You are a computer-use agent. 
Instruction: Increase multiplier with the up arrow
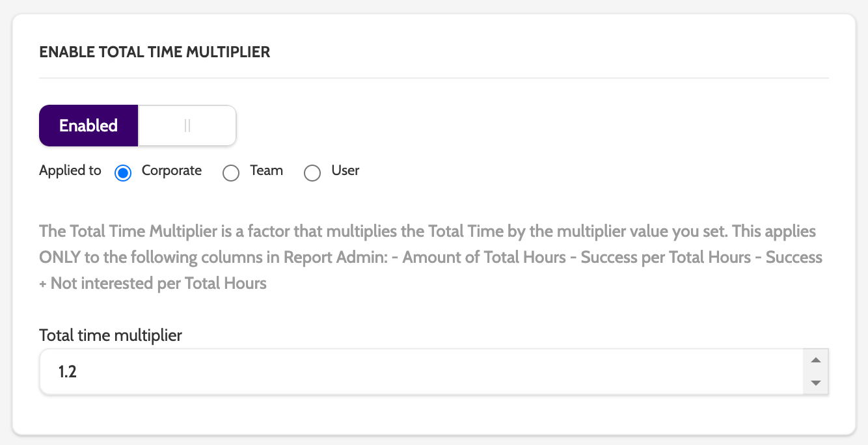click(x=816, y=360)
